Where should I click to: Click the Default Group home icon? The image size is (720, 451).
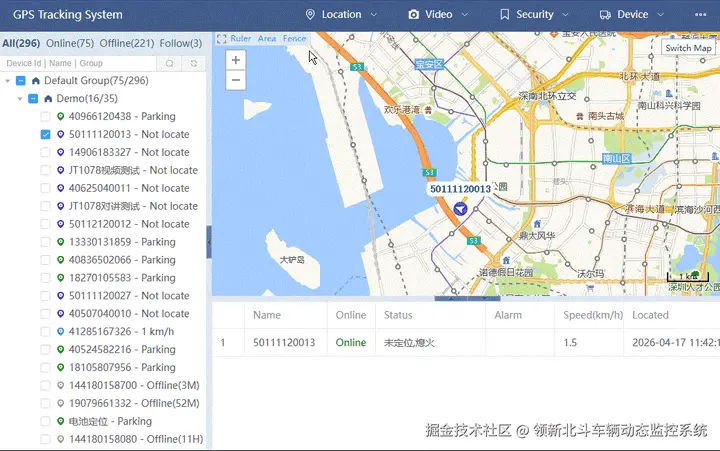tap(36, 81)
